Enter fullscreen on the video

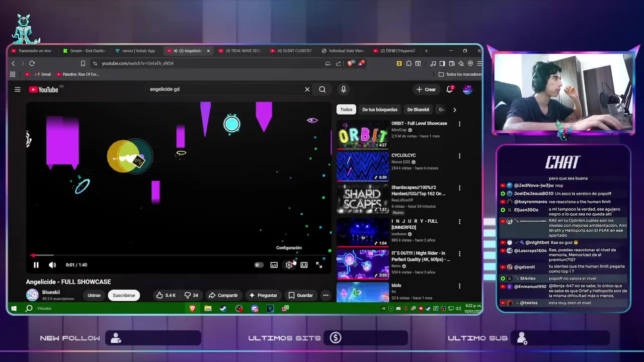pos(319,265)
